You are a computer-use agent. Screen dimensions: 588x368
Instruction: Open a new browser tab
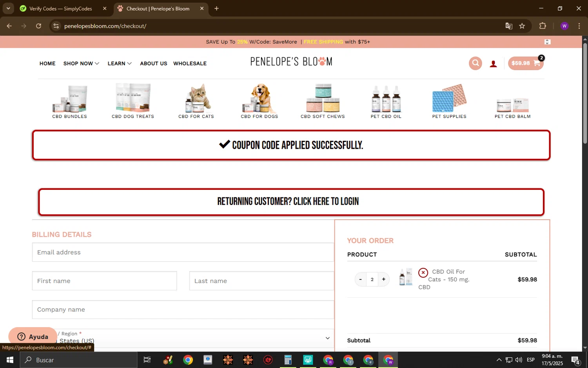pos(216,9)
